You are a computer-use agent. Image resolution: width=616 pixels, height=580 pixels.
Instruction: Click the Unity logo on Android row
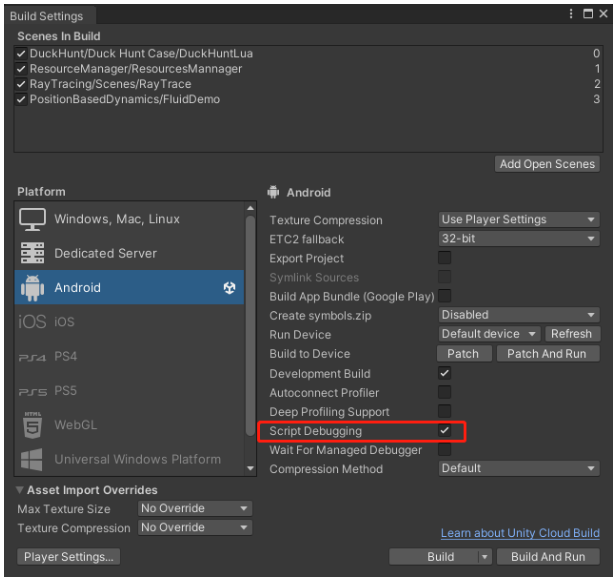229,288
